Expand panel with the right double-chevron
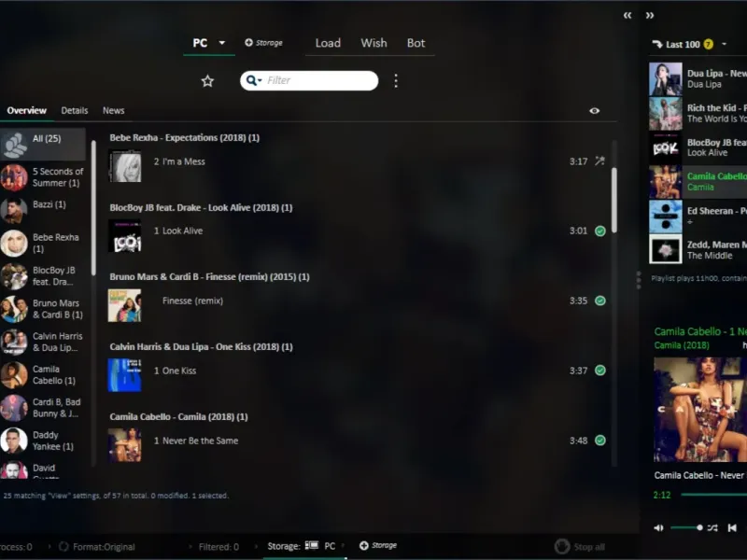The width and height of the screenshot is (747, 560). (x=650, y=15)
